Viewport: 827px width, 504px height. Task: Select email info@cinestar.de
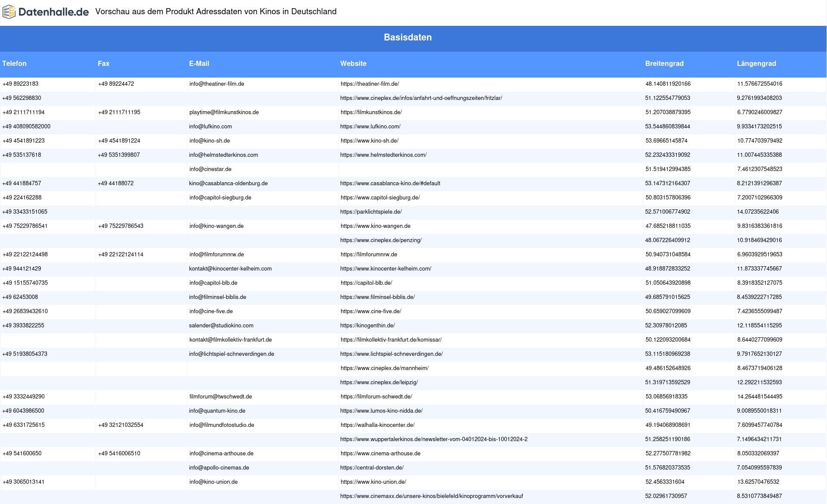[x=210, y=169]
